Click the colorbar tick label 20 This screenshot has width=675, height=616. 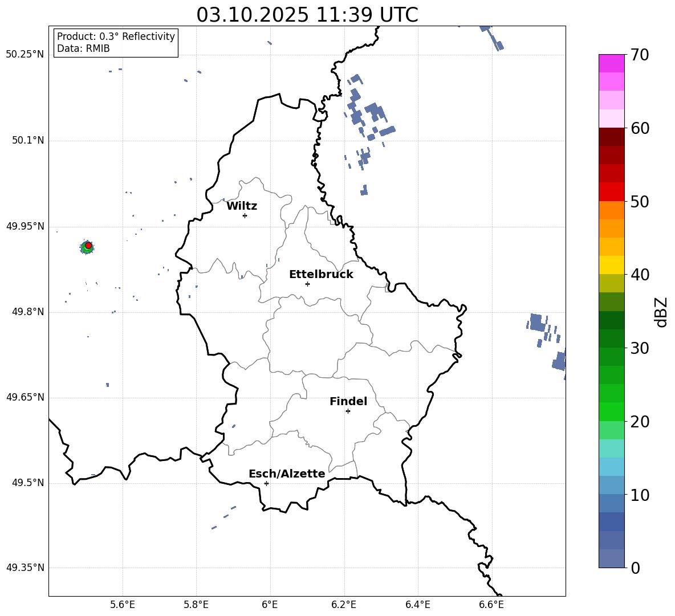(640, 422)
